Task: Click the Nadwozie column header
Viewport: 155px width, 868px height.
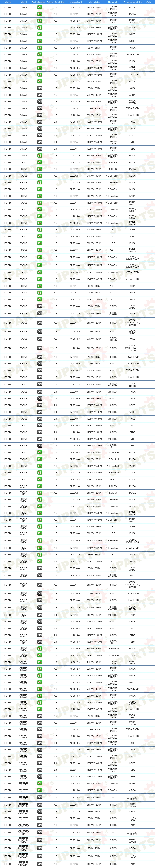Action: (x=113, y=2)
